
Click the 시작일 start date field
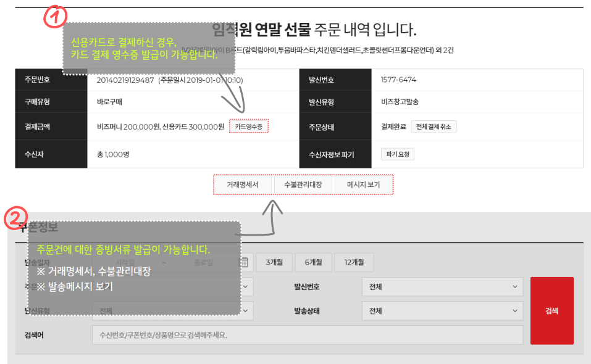click(x=125, y=262)
